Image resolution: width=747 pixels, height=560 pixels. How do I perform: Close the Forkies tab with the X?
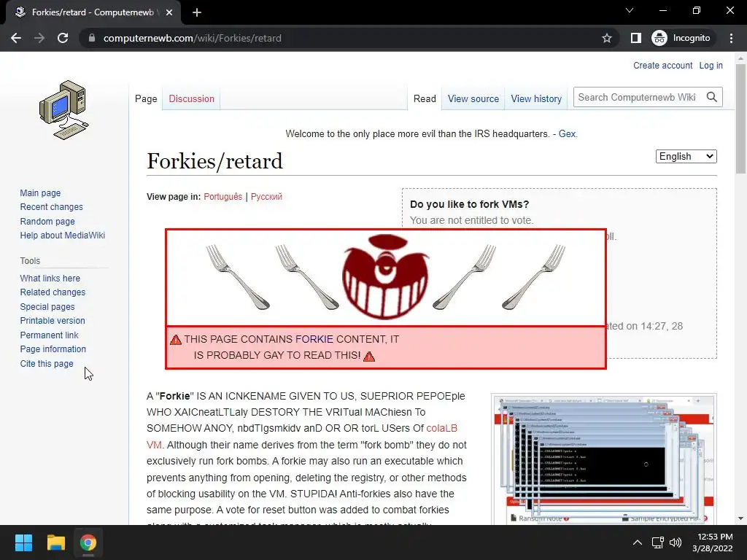(169, 12)
